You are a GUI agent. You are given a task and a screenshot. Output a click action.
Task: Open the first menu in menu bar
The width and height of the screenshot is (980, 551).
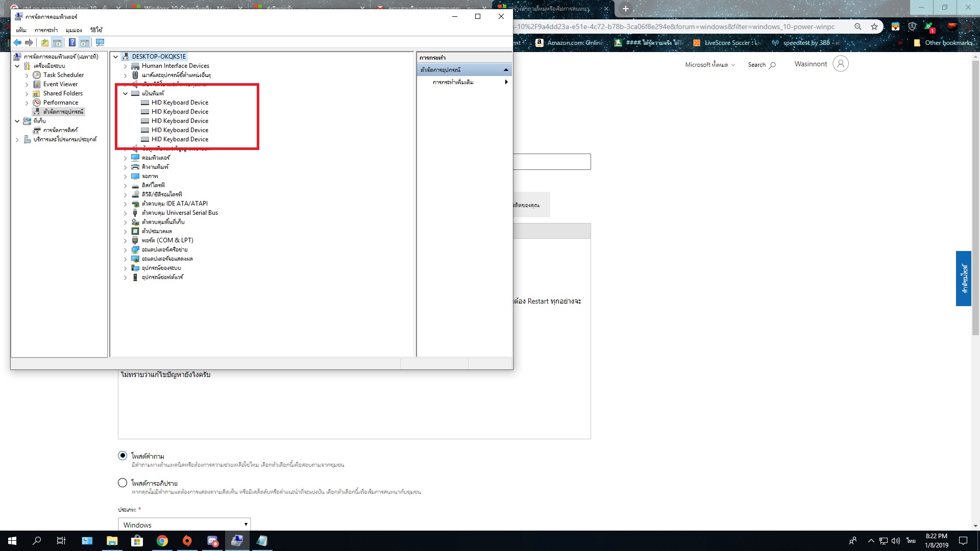tap(21, 30)
